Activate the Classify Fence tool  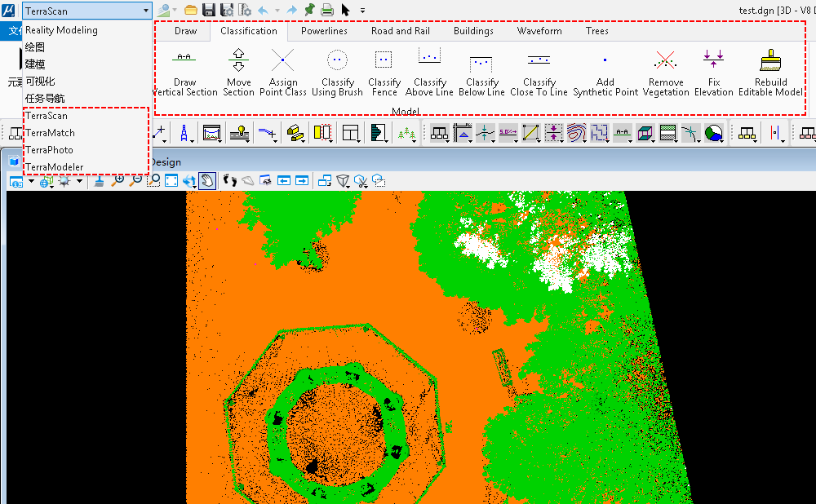point(384,72)
